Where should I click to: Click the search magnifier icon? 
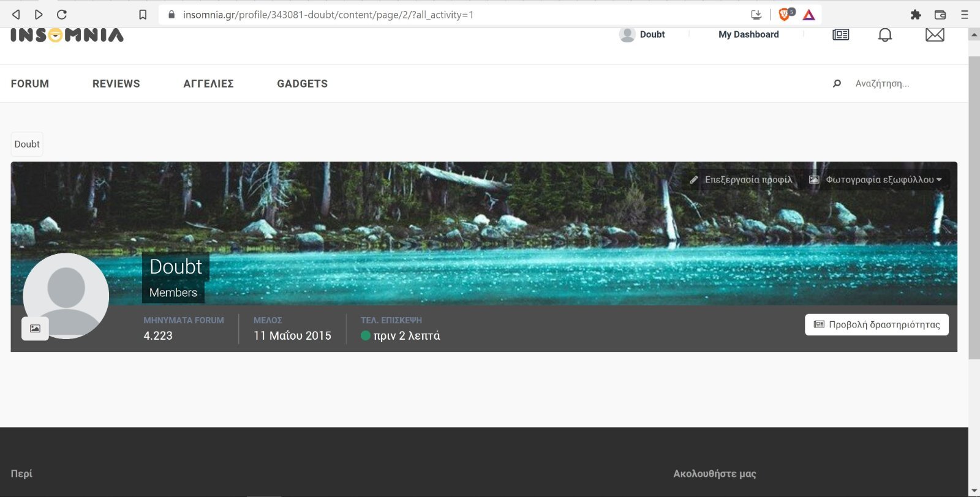pyautogui.click(x=837, y=84)
